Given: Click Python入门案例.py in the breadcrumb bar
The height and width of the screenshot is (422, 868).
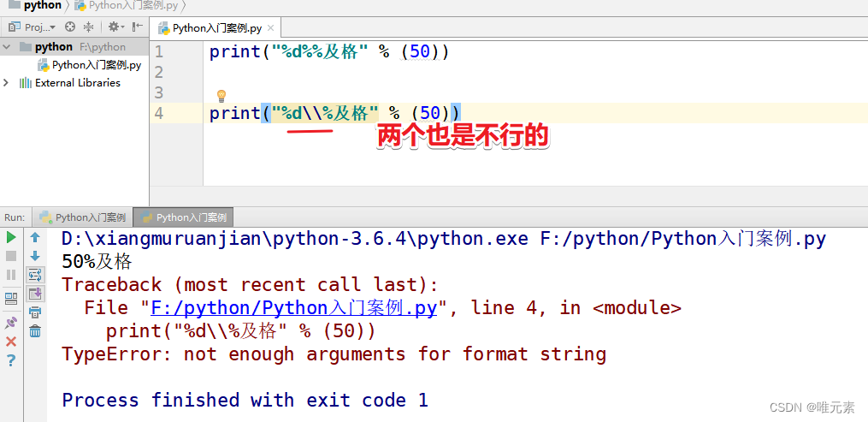Looking at the screenshot, I should point(127,5).
